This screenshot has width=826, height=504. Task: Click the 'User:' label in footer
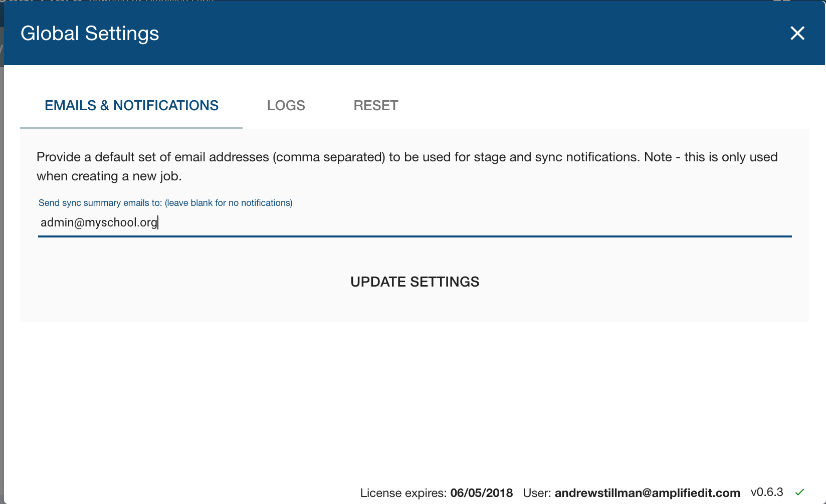pos(537,493)
